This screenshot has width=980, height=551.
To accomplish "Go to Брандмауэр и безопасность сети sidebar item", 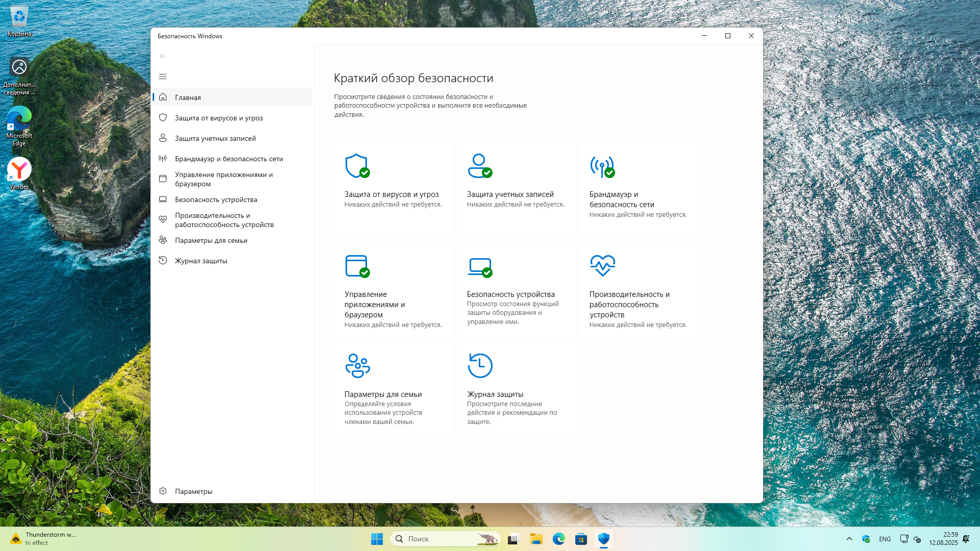I will pyautogui.click(x=229, y=159).
